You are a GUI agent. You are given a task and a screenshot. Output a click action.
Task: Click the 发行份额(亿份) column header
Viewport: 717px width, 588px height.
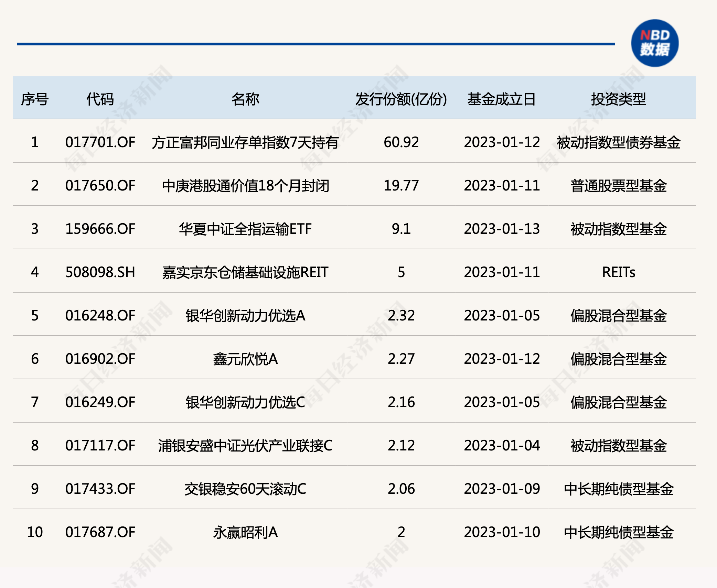tap(401, 99)
